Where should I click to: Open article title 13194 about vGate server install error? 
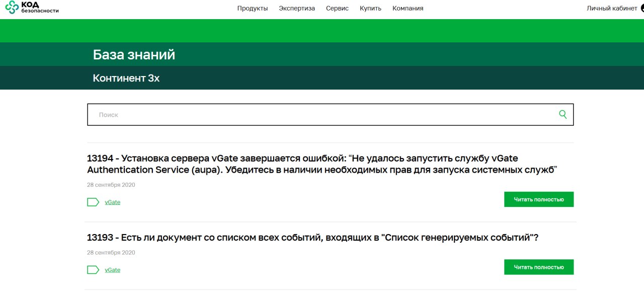pos(321,164)
